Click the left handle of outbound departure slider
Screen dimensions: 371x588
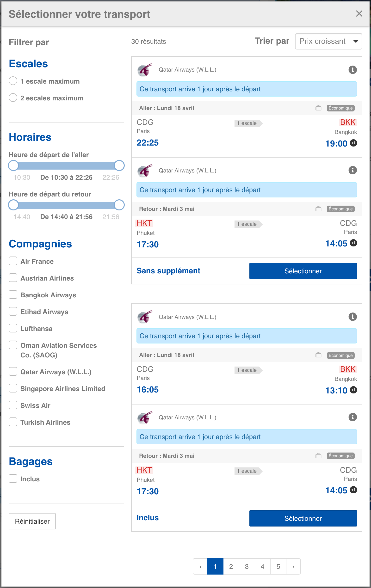13,165
